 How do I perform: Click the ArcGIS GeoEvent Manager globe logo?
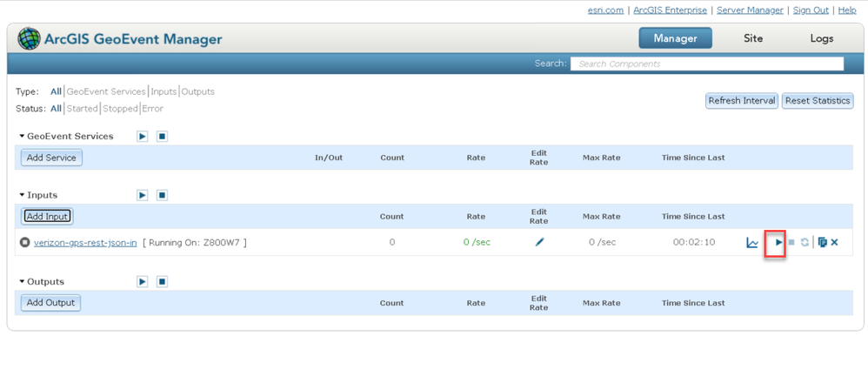(29, 39)
